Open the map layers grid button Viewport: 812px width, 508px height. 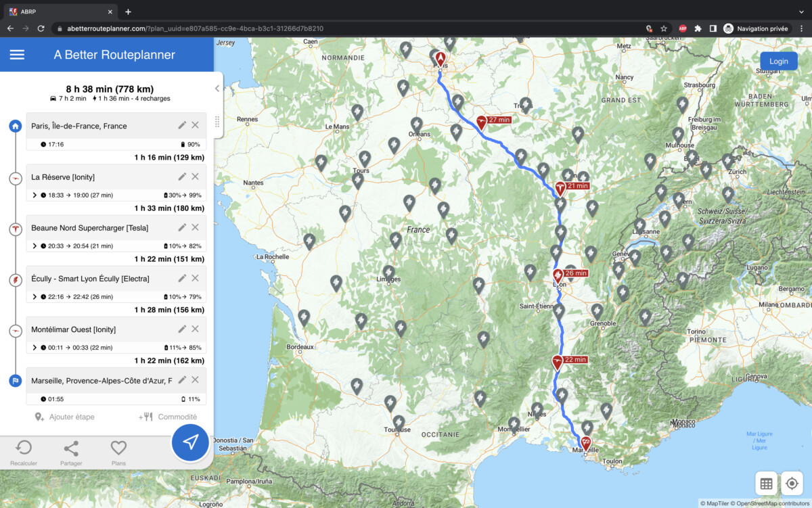766,484
